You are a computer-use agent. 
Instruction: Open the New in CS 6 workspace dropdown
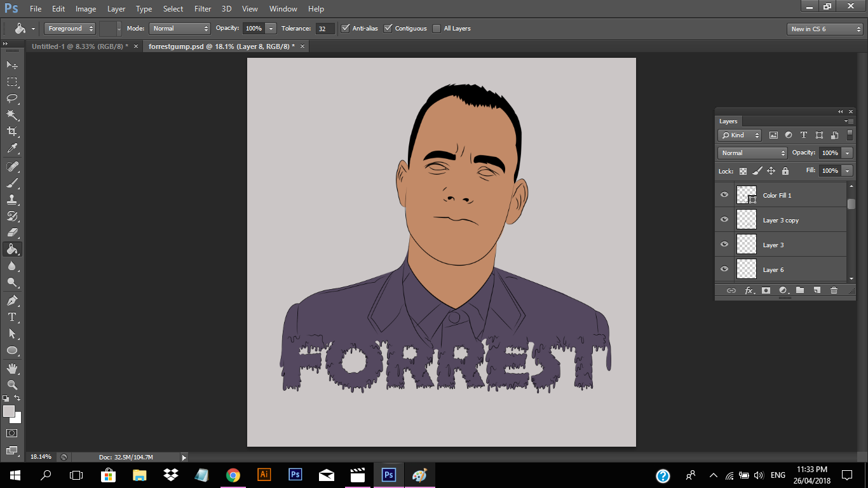(x=825, y=29)
